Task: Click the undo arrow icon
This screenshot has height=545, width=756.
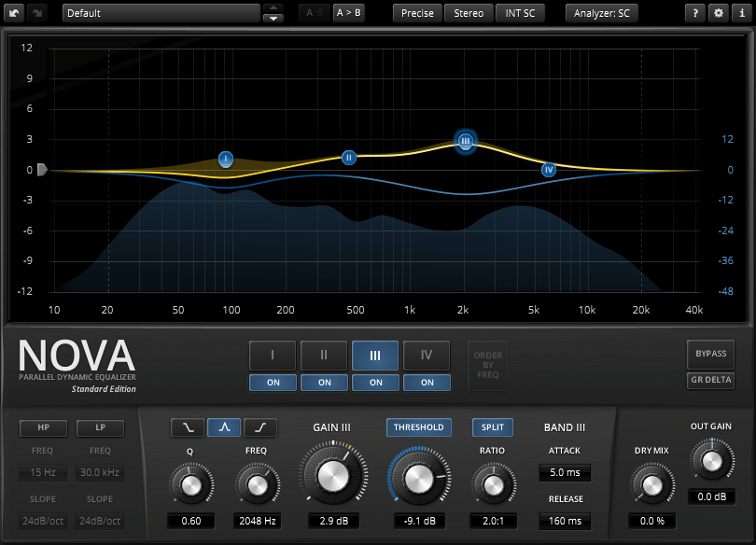Action: [14, 13]
